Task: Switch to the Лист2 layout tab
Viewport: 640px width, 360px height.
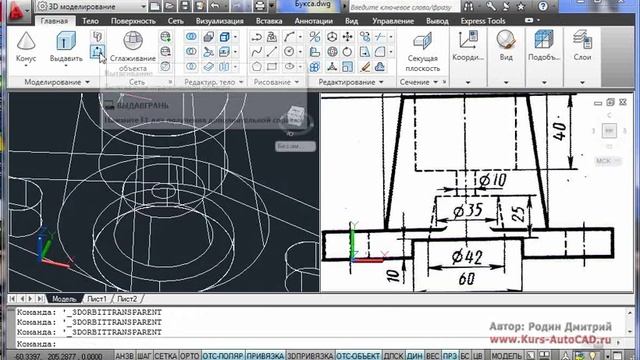Action: [127, 299]
